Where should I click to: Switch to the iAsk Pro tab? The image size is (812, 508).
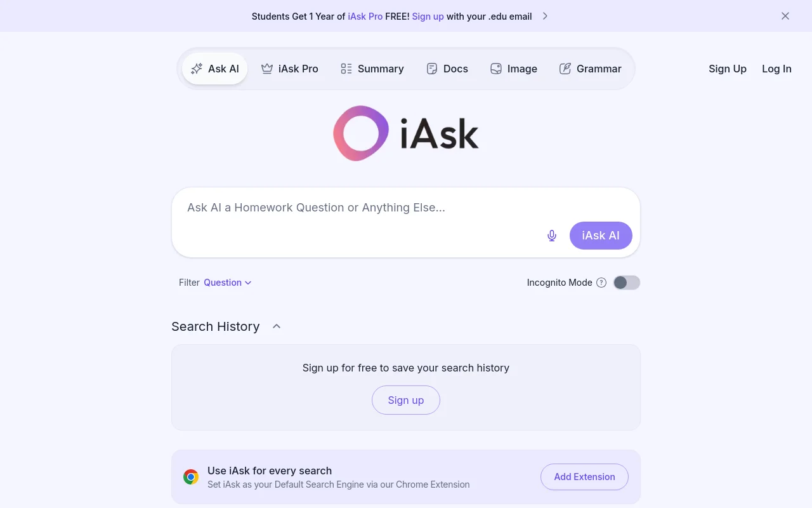click(x=290, y=68)
